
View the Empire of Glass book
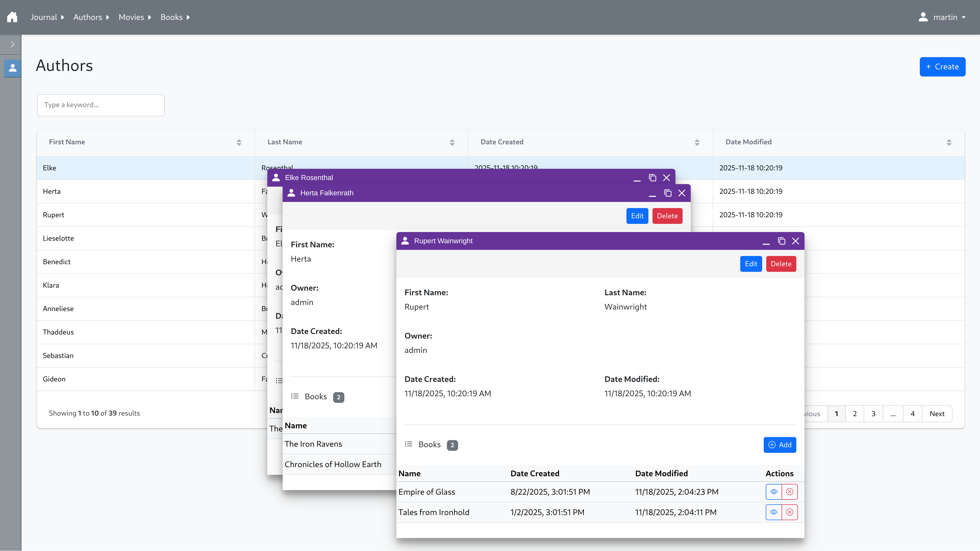point(773,492)
